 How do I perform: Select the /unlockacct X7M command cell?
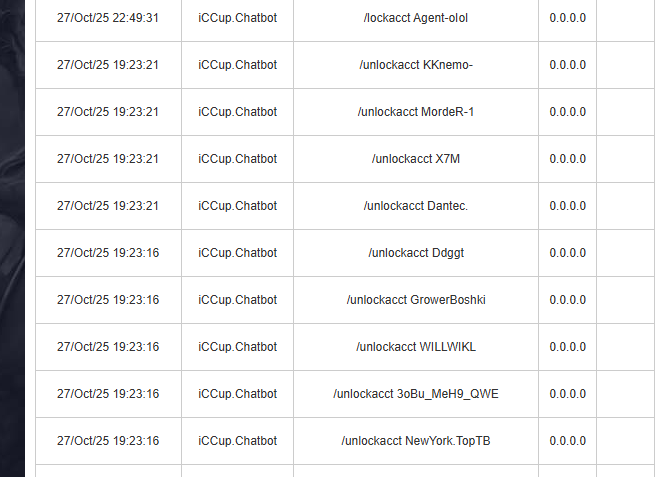pyautogui.click(x=415, y=159)
